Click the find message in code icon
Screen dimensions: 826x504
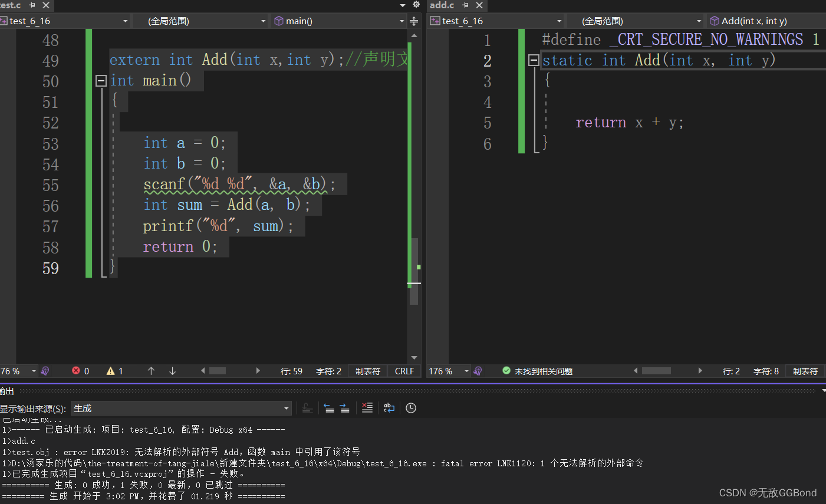point(307,408)
